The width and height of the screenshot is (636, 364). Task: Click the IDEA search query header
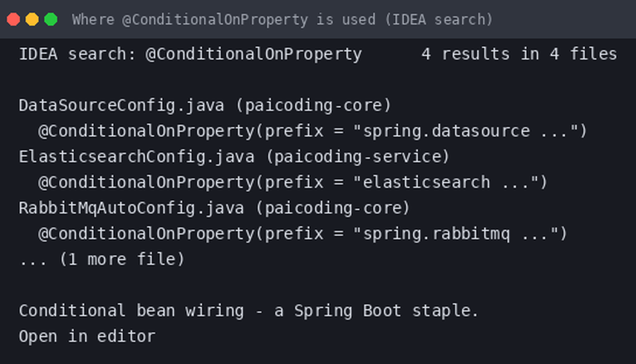pyautogui.click(x=190, y=54)
